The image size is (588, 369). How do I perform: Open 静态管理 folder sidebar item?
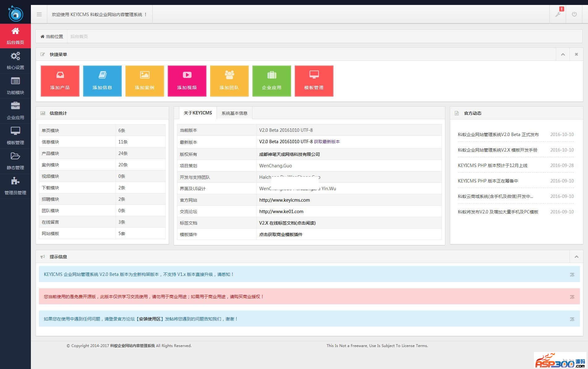coord(15,161)
